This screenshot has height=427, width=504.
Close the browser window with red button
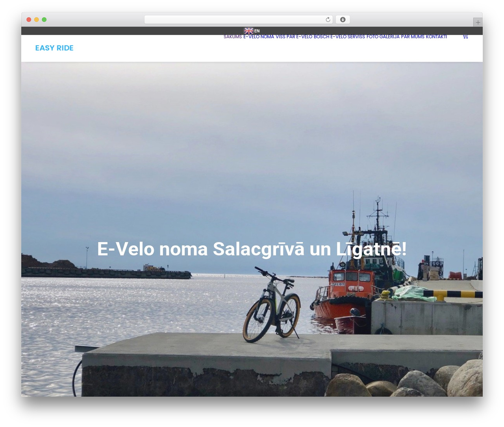tap(29, 20)
